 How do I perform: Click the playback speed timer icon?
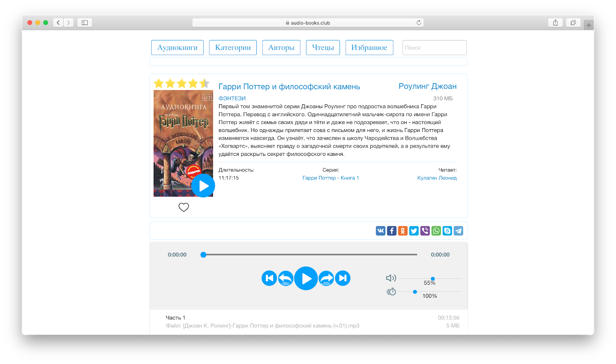[391, 292]
